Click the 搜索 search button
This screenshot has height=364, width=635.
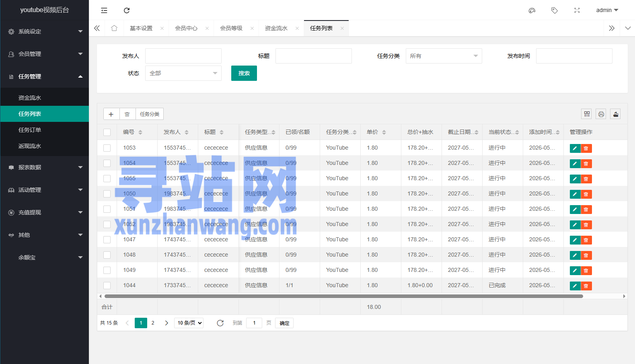pyautogui.click(x=244, y=73)
